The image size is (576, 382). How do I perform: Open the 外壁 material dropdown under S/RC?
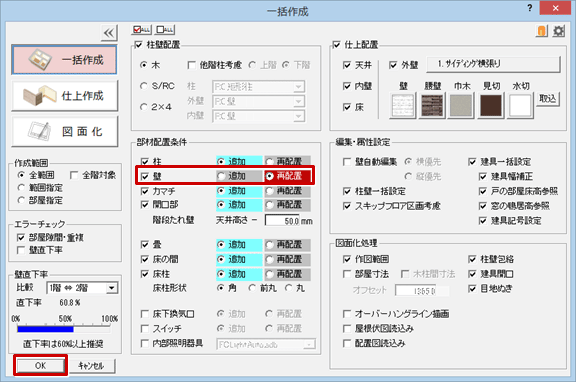258,101
